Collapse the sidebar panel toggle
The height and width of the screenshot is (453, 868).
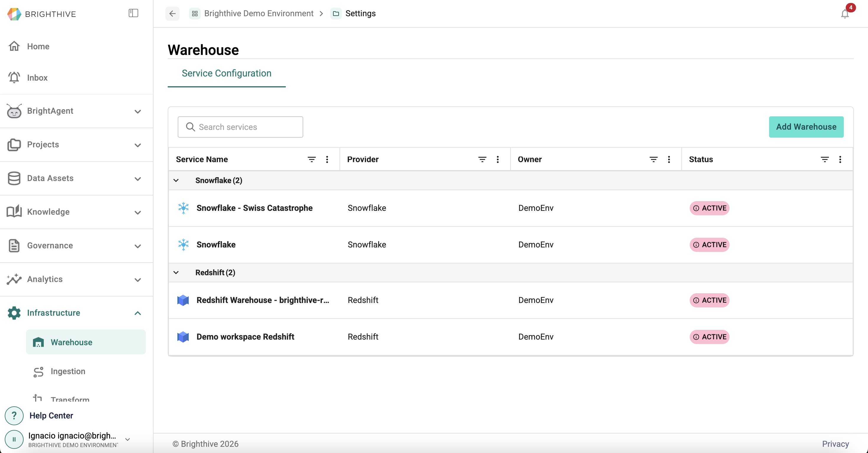pos(133,13)
